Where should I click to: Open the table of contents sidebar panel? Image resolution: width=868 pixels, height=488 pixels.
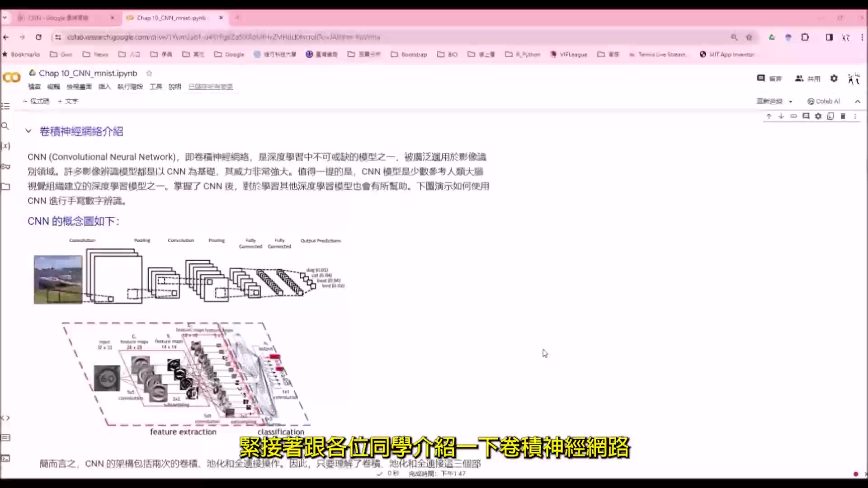point(5,106)
